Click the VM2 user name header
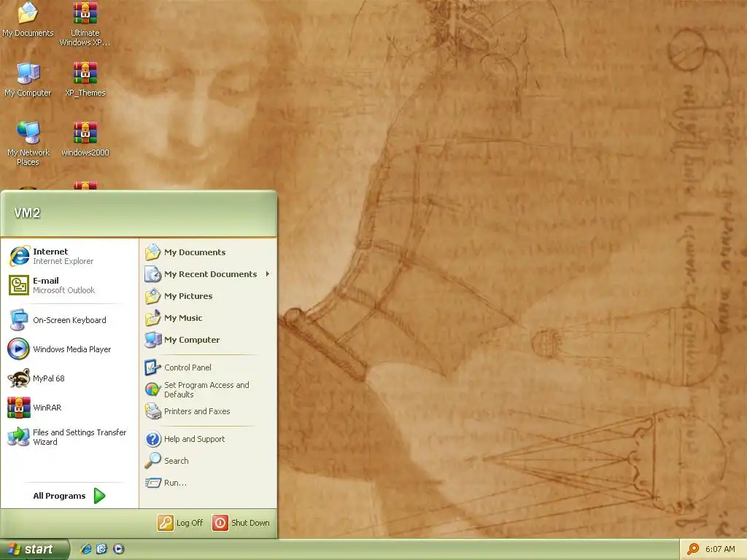Screen dimensions: 747x560 coord(27,213)
